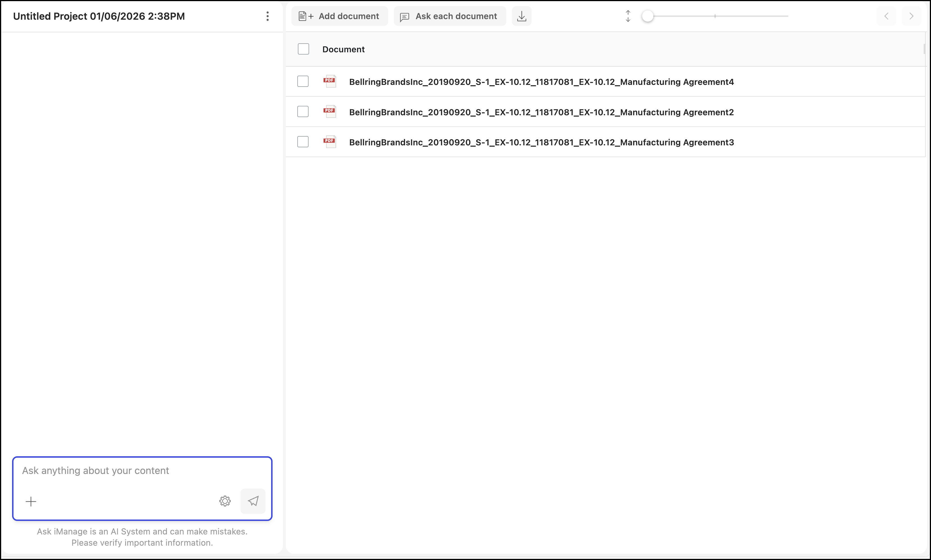The image size is (931, 560).
Task: Open the Manufacturing Agreement2 document name
Action: 541,112
